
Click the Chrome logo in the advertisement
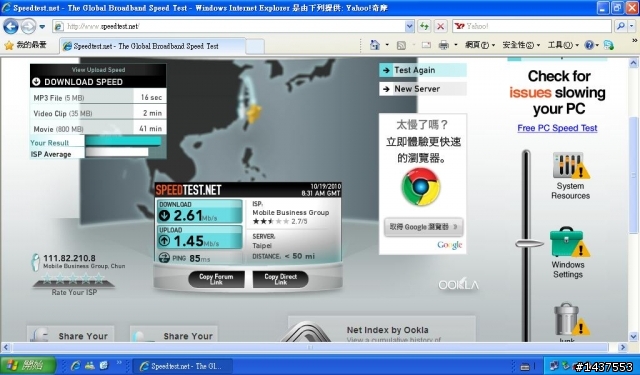(421, 187)
